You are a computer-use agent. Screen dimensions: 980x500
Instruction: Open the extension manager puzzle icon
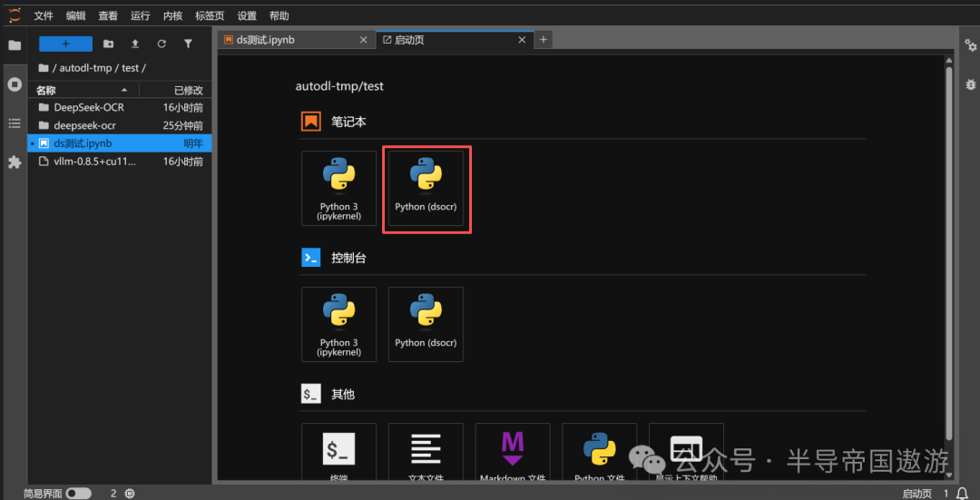[14, 162]
